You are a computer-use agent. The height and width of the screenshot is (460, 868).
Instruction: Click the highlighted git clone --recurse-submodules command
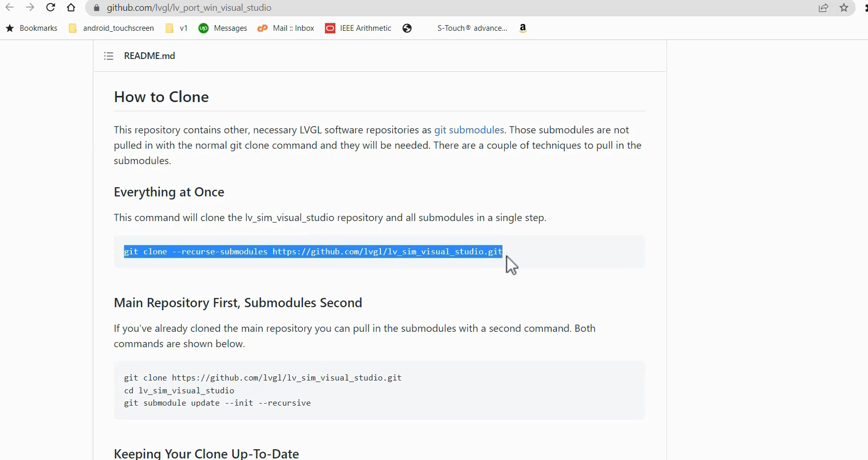pos(313,252)
